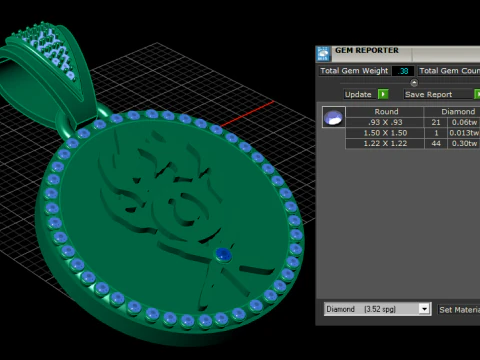Click the Total Gem Count label
480x360 pixels.
(449, 71)
